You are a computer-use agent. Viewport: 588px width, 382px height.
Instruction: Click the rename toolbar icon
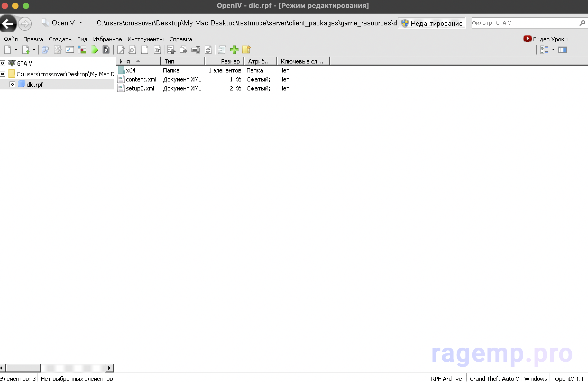pyautogui.click(x=196, y=50)
